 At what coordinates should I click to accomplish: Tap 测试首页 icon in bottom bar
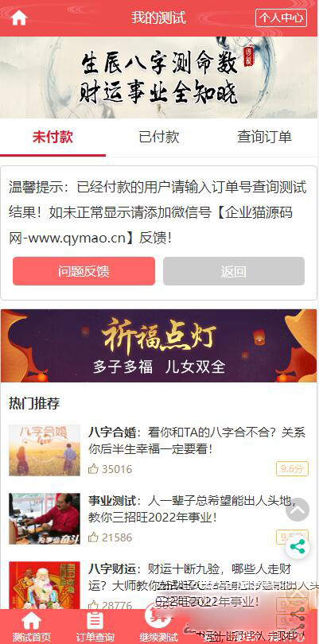coord(32,621)
